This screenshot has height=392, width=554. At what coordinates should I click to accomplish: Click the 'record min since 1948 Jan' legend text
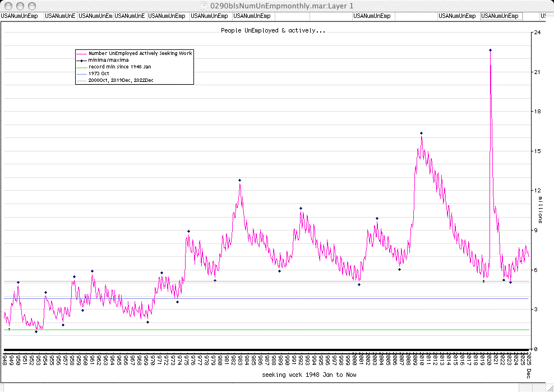[x=119, y=67]
